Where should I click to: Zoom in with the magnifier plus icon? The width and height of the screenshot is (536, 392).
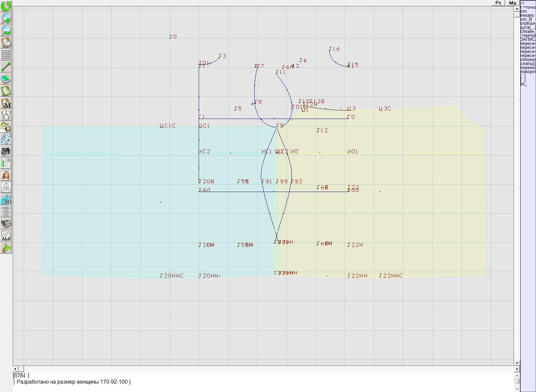(x=6, y=18)
